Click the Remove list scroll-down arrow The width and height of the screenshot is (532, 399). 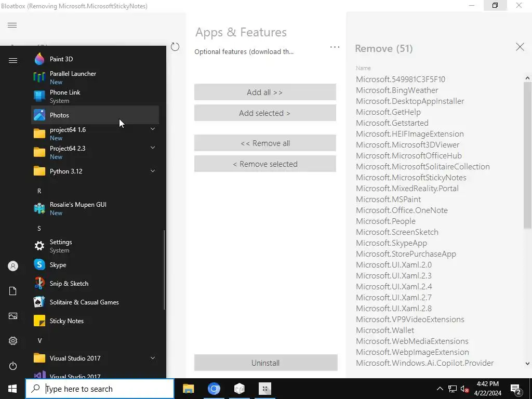pyautogui.click(x=527, y=364)
